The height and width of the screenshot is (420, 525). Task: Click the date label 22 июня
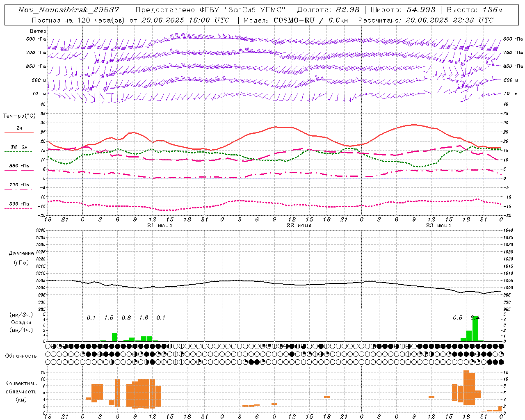299,226
